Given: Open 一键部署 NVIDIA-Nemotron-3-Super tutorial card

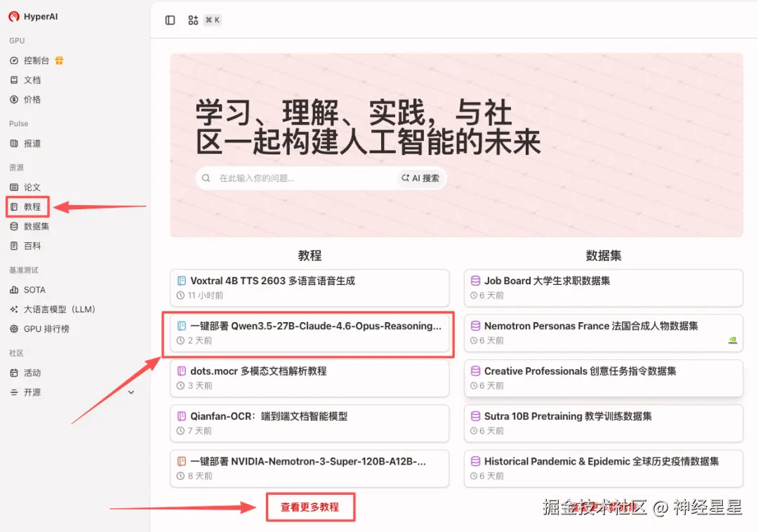Looking at the screenshot, I should point(310,469).
